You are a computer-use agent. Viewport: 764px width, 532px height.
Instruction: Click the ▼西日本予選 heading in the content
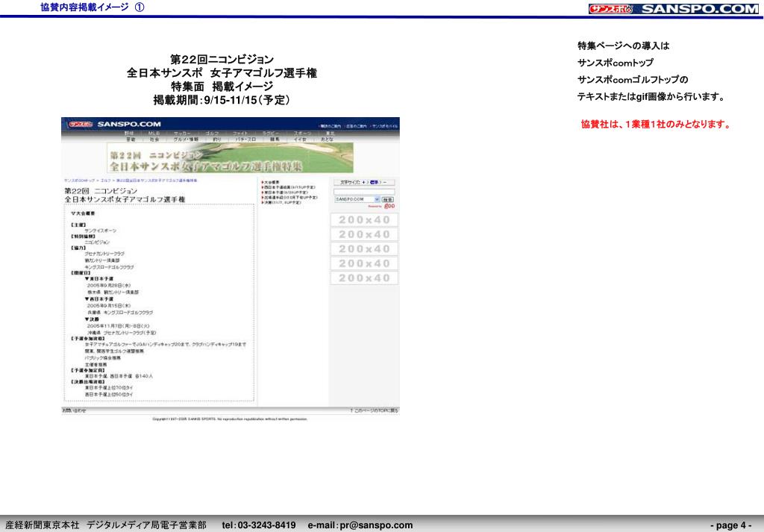[x=99, y=299]
